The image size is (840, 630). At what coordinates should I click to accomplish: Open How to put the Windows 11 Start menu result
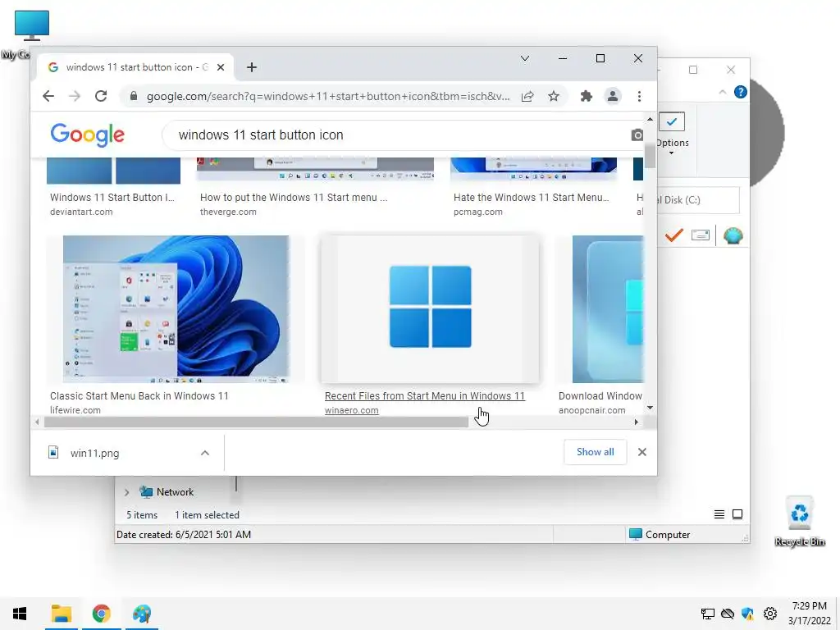click(294, 197)
